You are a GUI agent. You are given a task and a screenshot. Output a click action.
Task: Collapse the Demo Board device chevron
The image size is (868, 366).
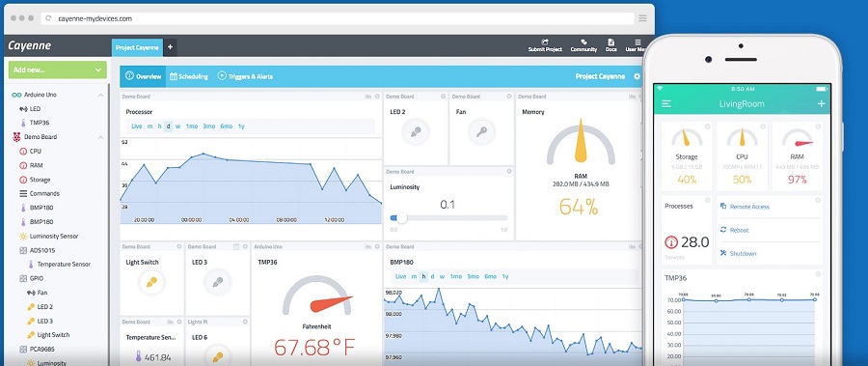pos(100,137)
